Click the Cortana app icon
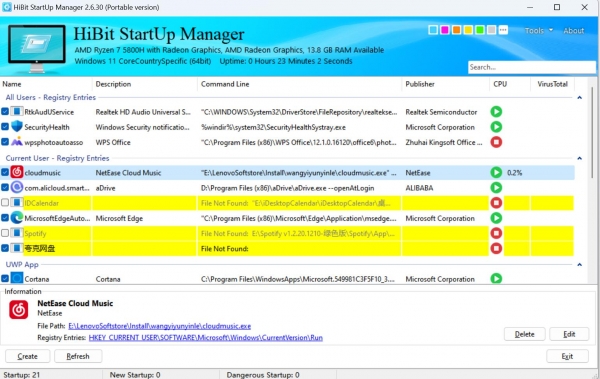Viewport: 600px width, 379px height. tap(17, 278)
